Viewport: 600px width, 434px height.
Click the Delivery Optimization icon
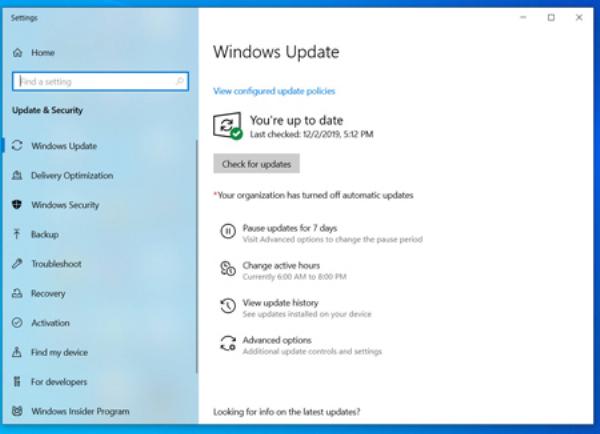click(17, 175)
